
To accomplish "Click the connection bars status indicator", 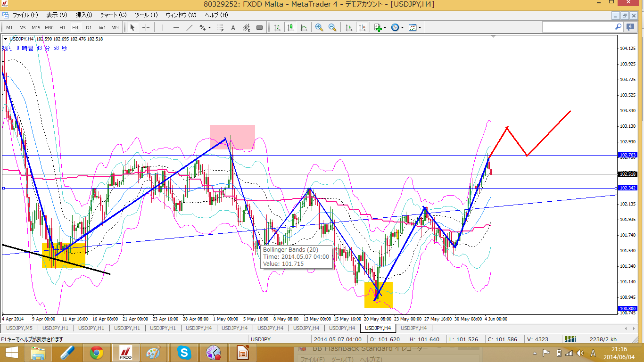I will [x=570, y=339].
